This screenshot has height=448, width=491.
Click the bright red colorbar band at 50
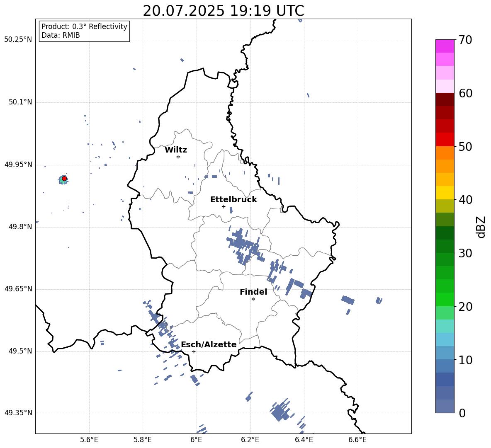click(x=445, y=140)
